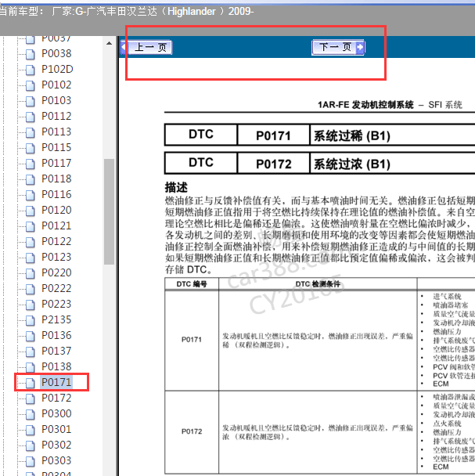475x476 pixels.
Task: Select P0223 in the tree
Action: click(x=56, y=305)
